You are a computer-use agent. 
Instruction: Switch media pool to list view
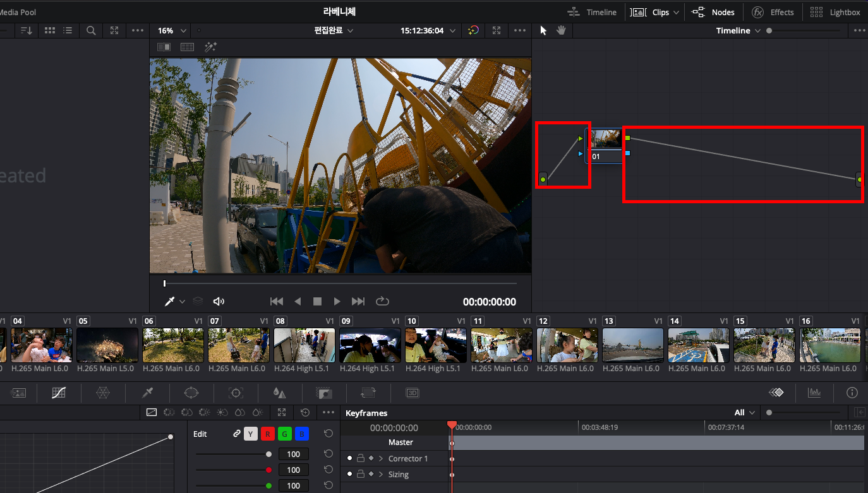(68, 30)
